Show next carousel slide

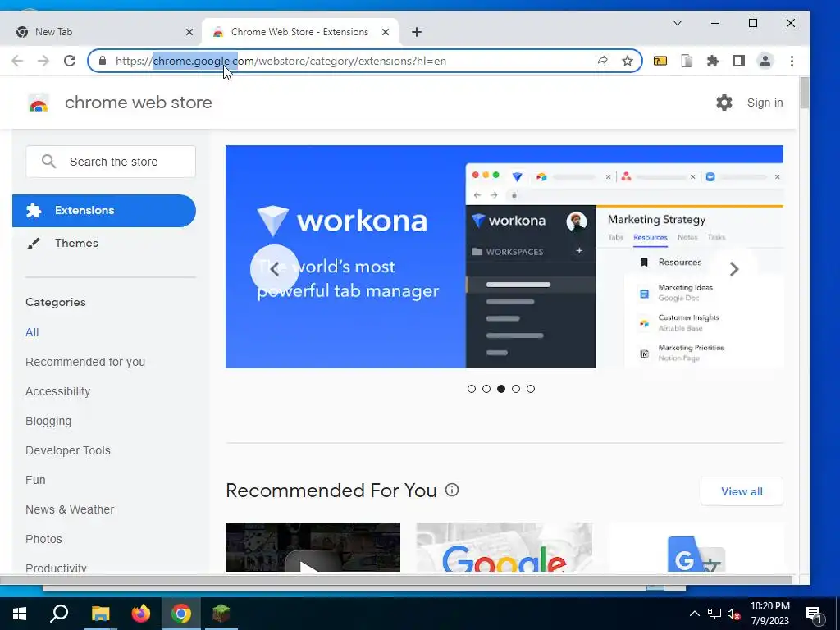734,269
